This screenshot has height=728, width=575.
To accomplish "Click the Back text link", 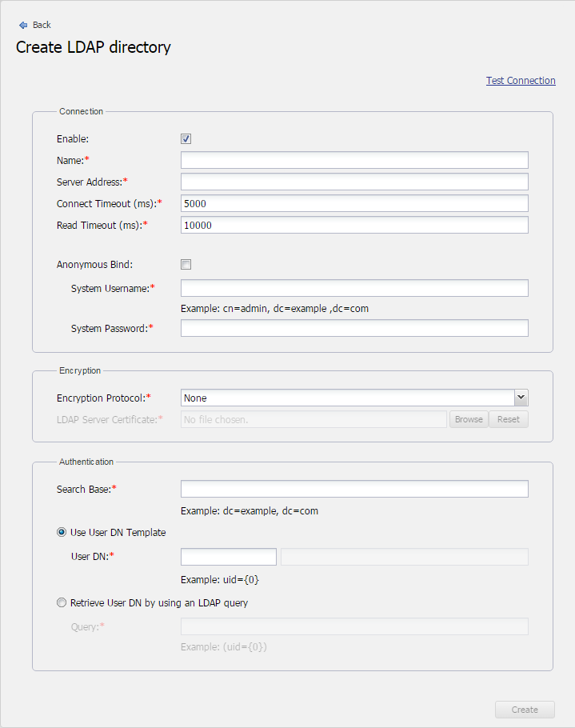I will 42,26.
